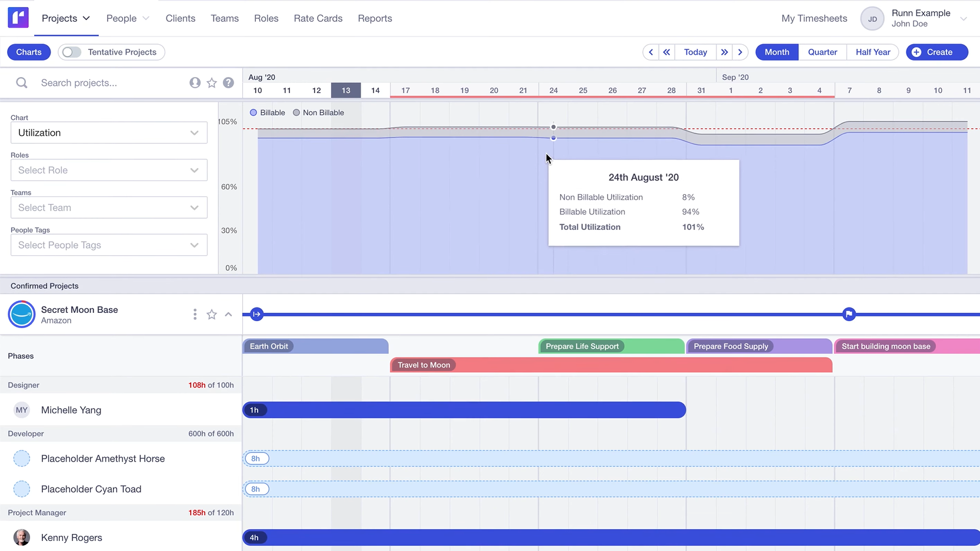980x551 pixels.
Task: Select the starred projects filter icon
Action: point(212,83)
